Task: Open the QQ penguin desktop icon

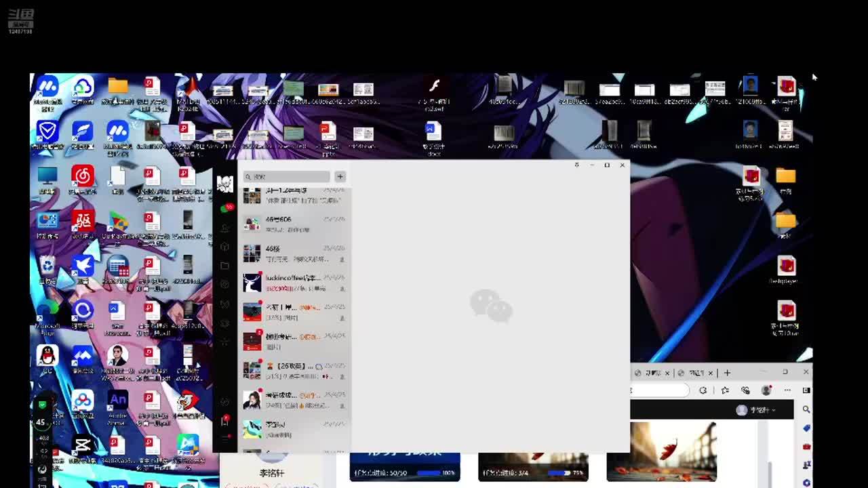Action: pyautogui.click(x=47, y=356)
